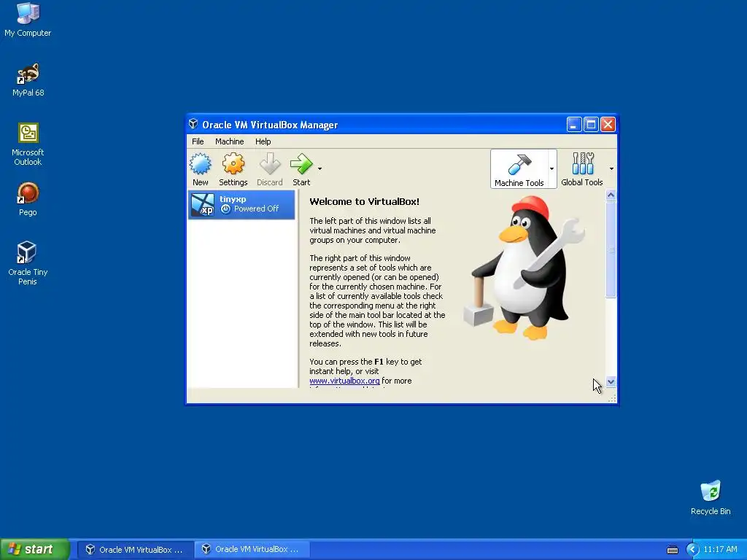Click the penguin mascot image
Viewport: 747px width, 560px height.
[524, 268]
